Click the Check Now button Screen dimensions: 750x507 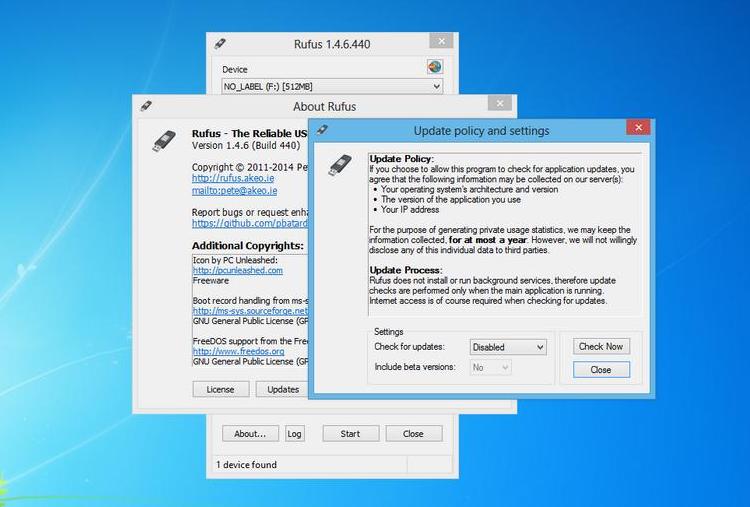click(x=601, y=346)
